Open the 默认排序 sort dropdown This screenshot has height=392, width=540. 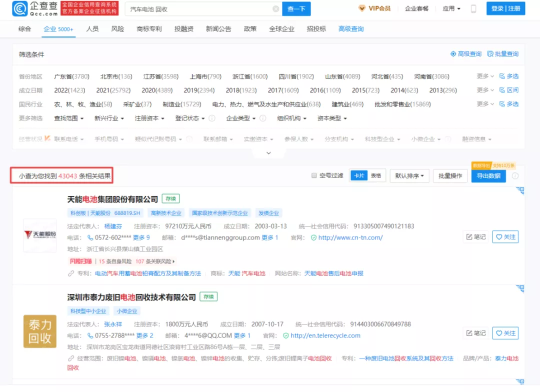(x=409, y=175)
